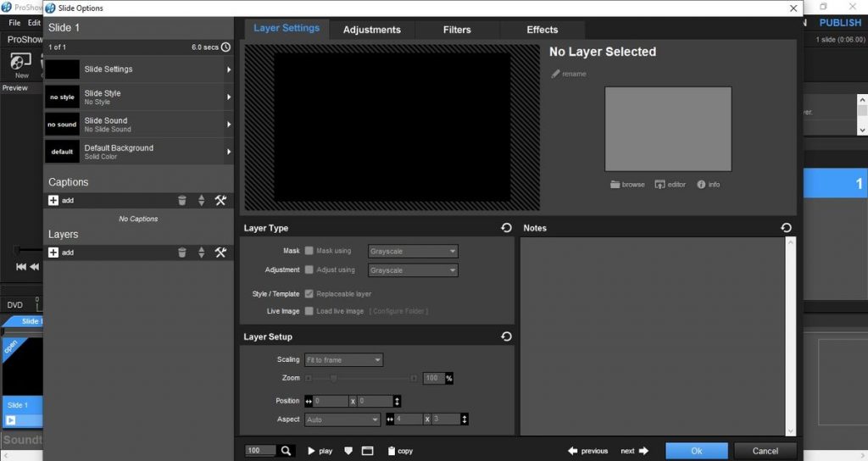Click PUBLISH in ProShow window
The height and width of the screenshot is (461, 868).
[840, 23]
